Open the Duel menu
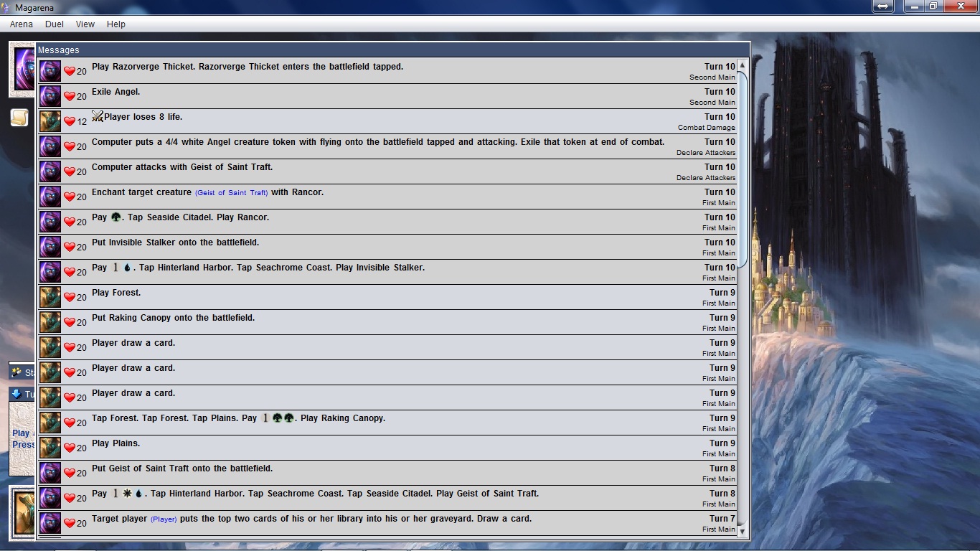 pos(55,24)
